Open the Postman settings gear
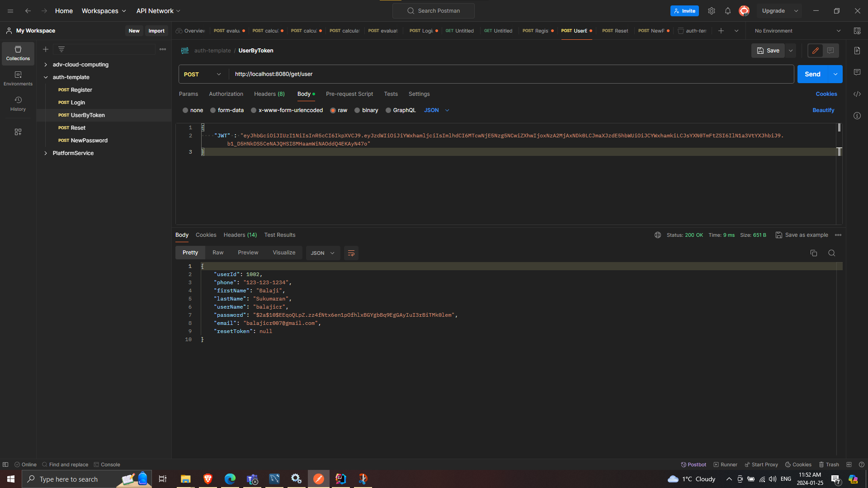This screenshot has width=868, height=488. 711,11
